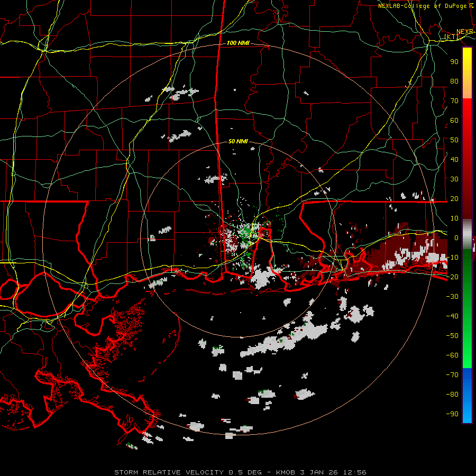
Task: Click the 80 value on velocity scale
Action: pos(454,81)
